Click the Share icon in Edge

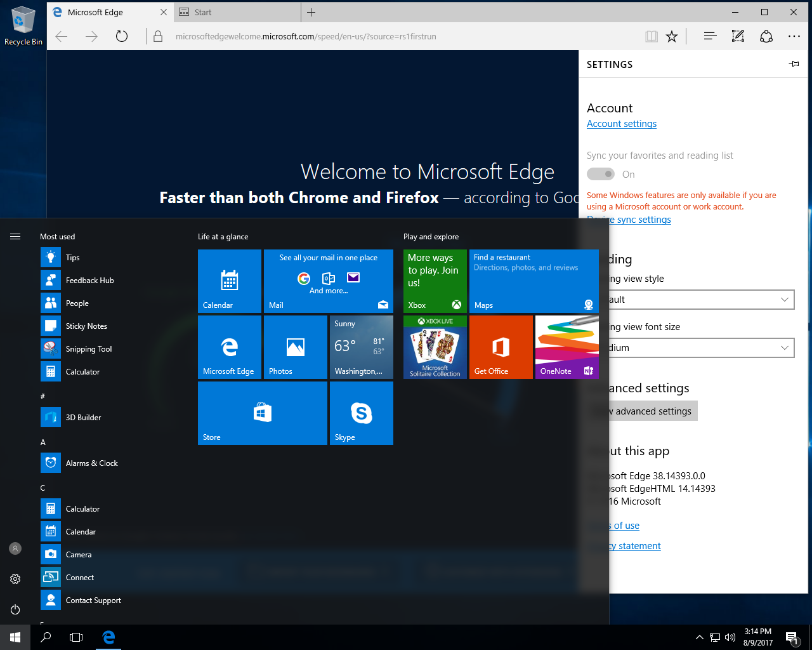point(766,37)
